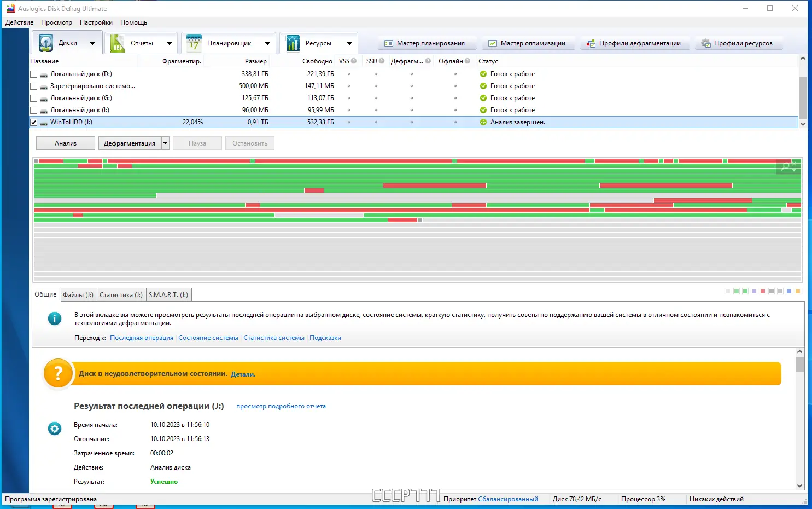Open Профили дефрагментации icon
Viewport: 812px width, 509px height.
pos(591,43)
